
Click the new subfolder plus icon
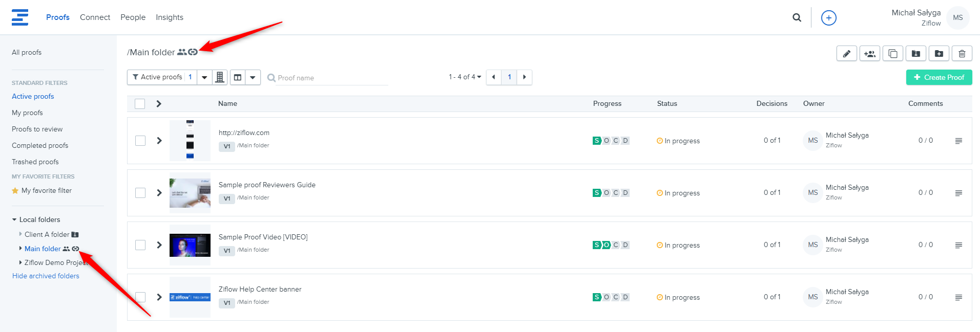pos(939,54)
